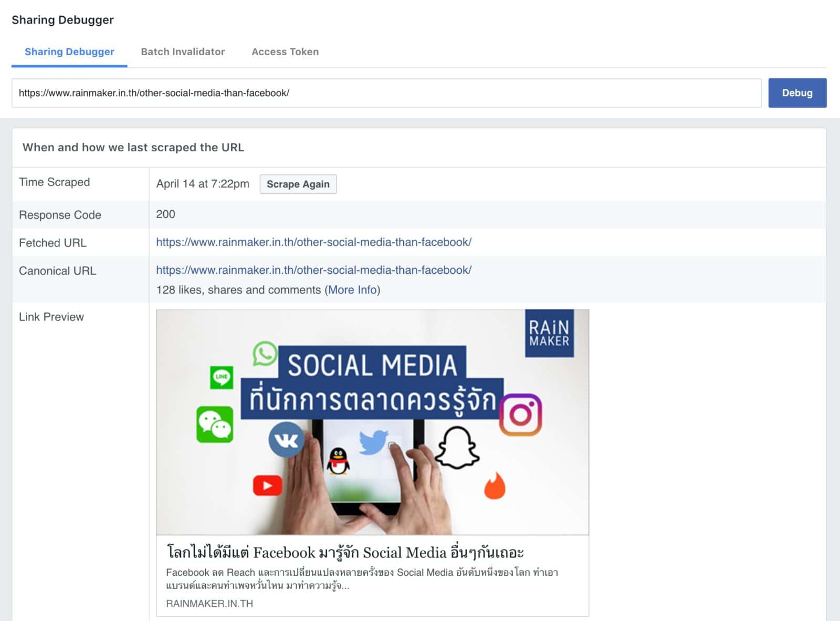Image resolution: width=840 pixels, height=621 pixels.
Task: Click the QQ penguin icon
Action: tap(339, 461)
